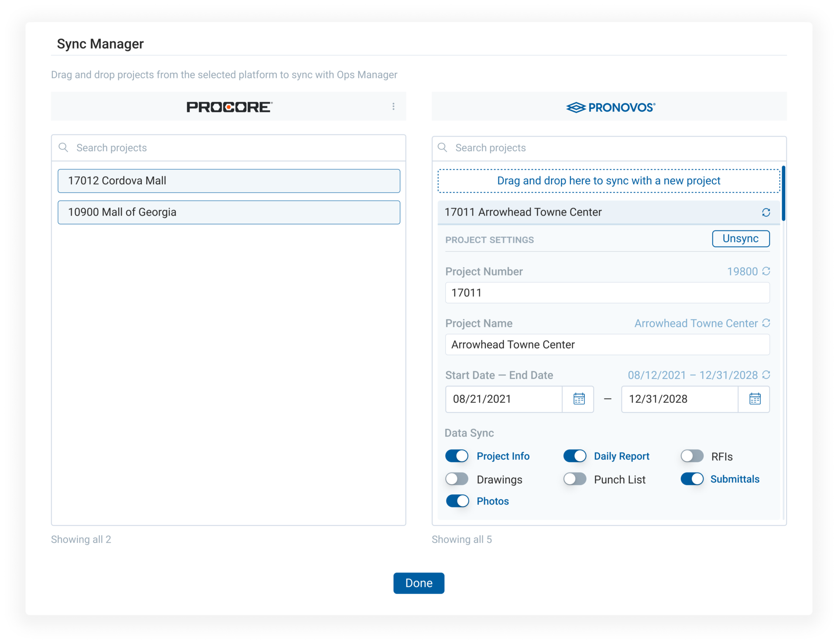
Task: Click Showing all 5 text
Action: pyautogui.click(x=462, y=539)
